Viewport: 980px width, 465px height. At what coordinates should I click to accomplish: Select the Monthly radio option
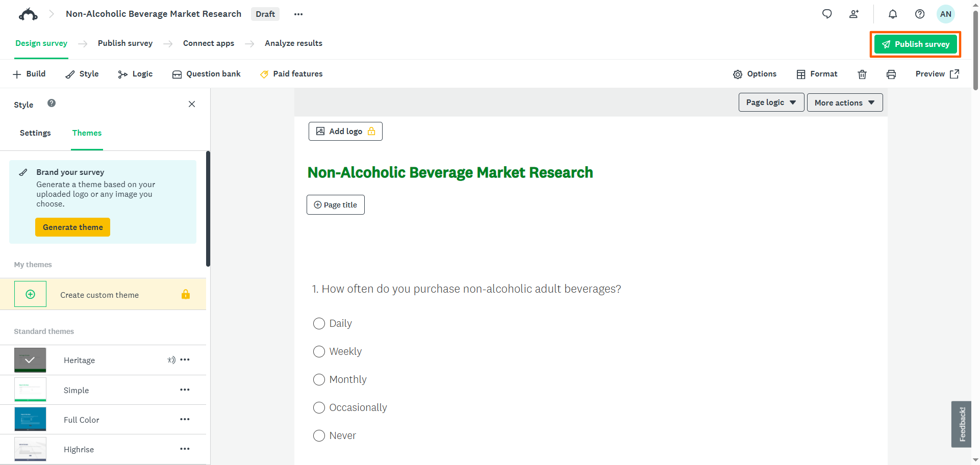coord(319,380)
